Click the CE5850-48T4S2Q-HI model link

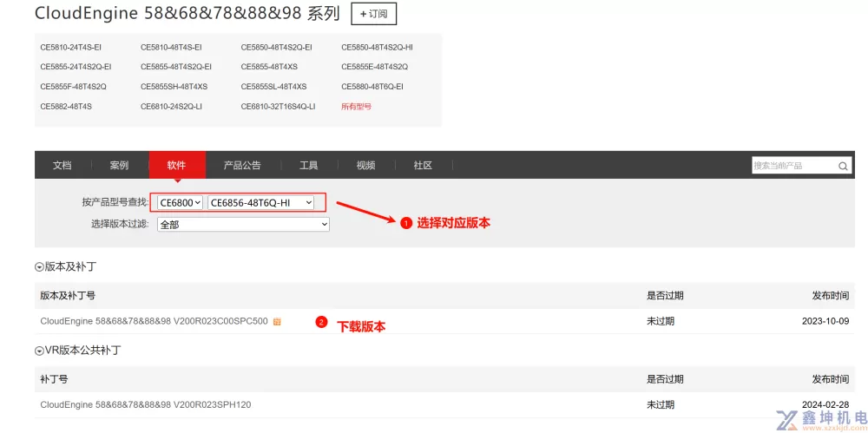coord(377,48)
